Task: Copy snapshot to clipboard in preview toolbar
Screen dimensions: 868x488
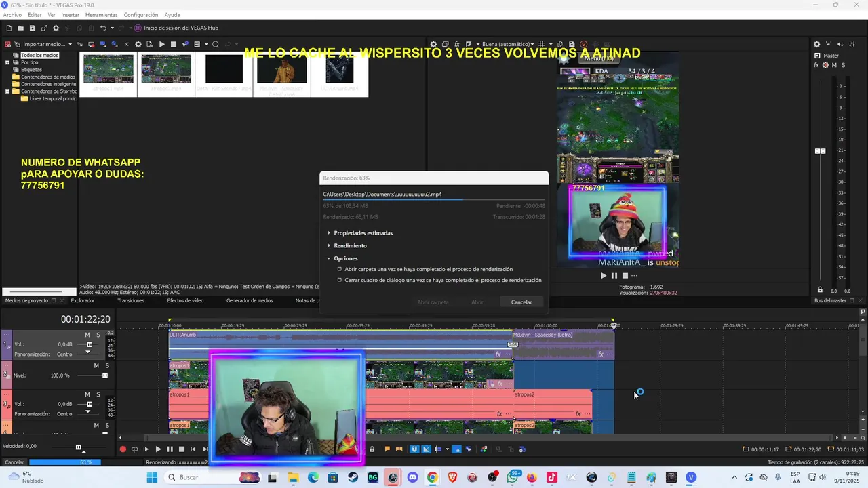Action: click(561, 44)
